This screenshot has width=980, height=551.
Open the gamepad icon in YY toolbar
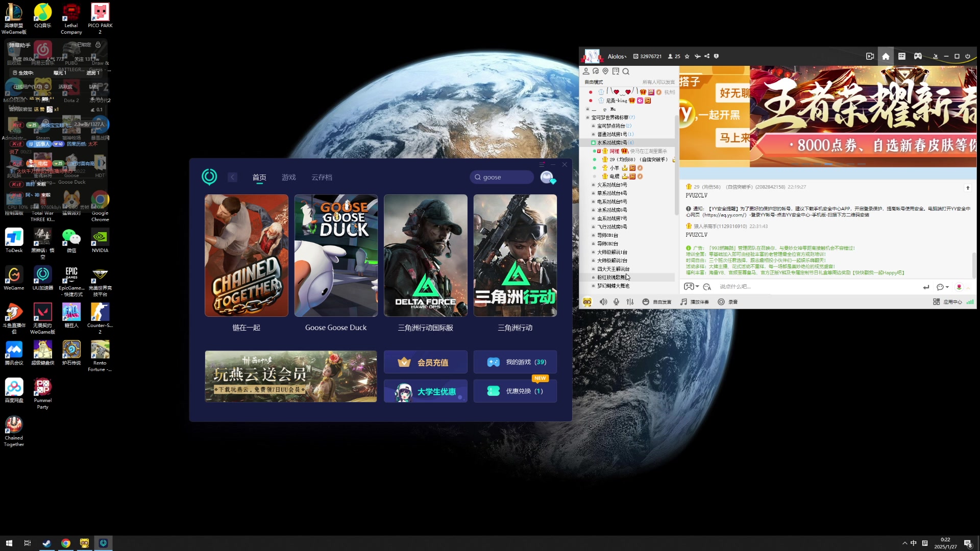pyautogui.click(x=918, y=56)
